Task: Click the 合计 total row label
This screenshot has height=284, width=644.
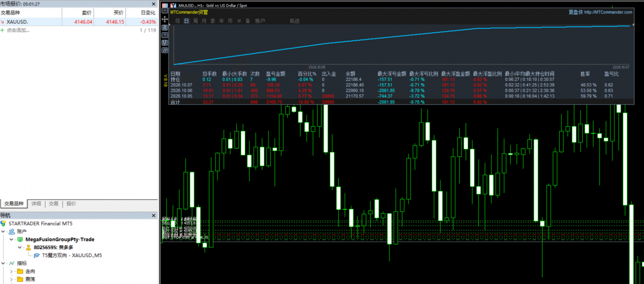Action: [x=176, y=102]
